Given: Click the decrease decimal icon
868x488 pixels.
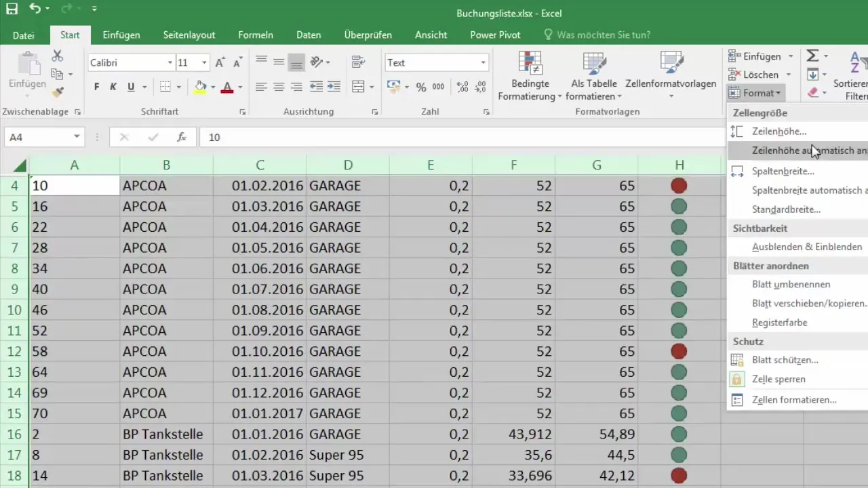Looking at the screenshot, I should point(480,87).
